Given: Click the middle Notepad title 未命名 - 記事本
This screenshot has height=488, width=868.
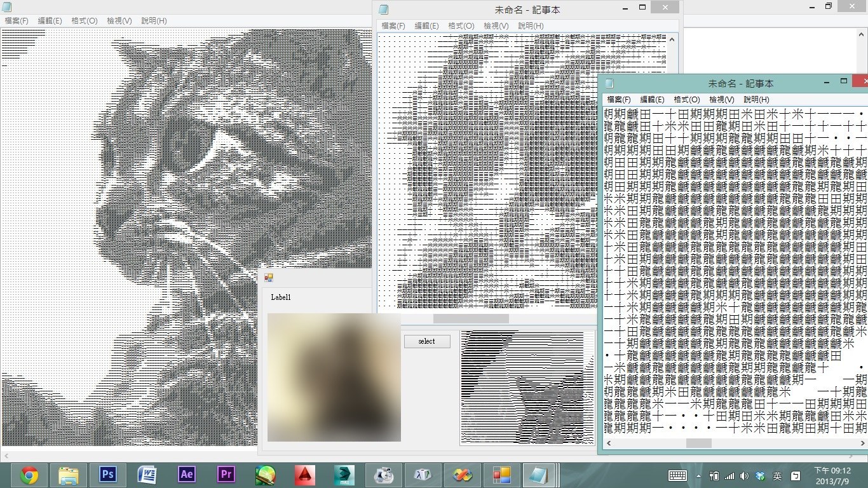Looking at the screenshot, I should coord(527,10).
